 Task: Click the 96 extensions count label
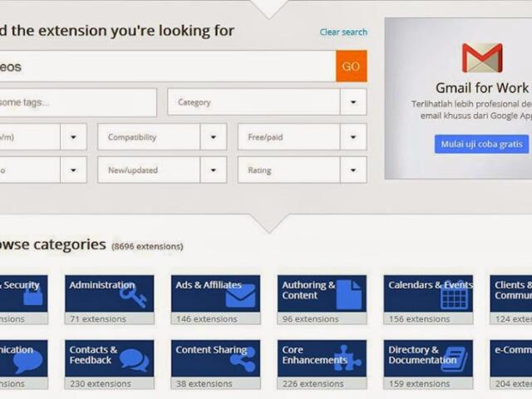point(310,319)
